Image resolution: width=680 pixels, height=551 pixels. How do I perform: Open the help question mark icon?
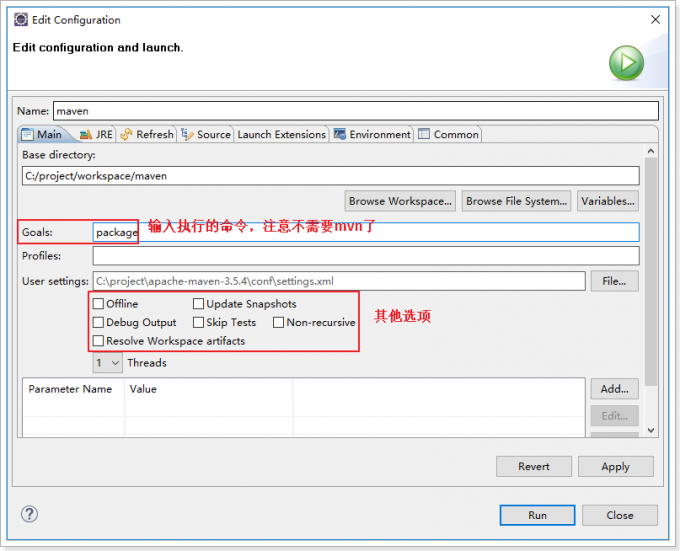(x=29, y=514)
